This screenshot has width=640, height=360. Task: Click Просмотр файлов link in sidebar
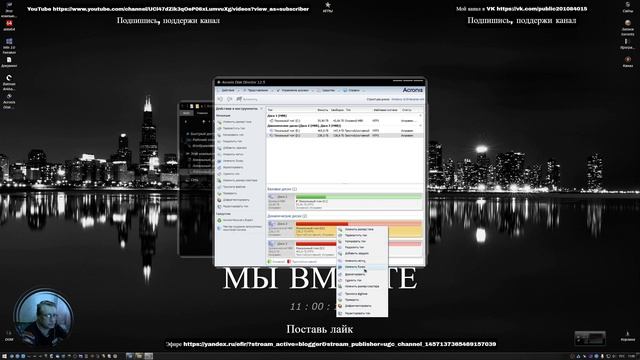click(x=234, y=187)
